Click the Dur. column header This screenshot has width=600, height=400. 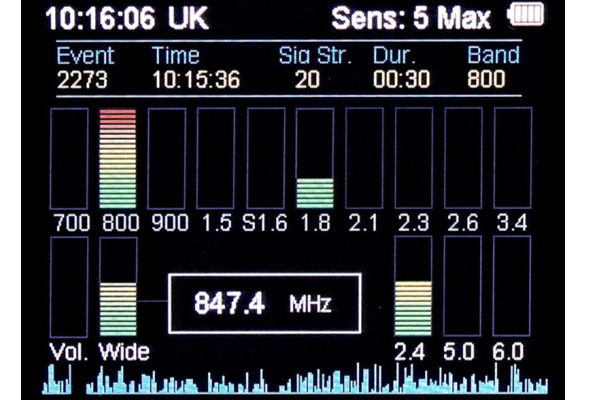(394, 56)
